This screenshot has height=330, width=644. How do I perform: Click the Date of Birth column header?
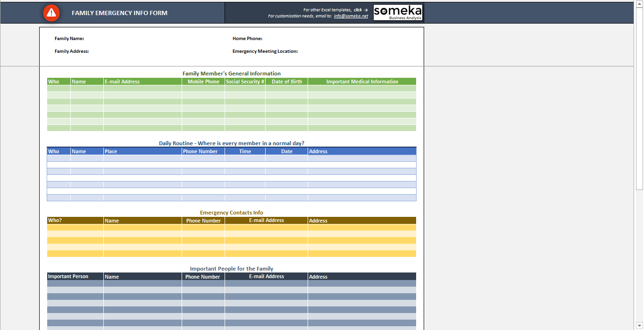coord(286,82)
